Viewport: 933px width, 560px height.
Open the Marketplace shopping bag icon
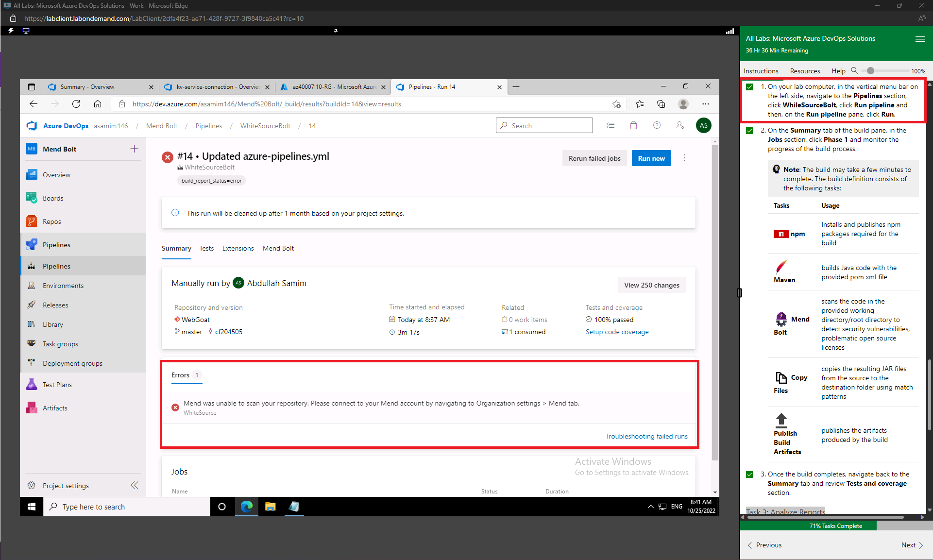[633, 125]
